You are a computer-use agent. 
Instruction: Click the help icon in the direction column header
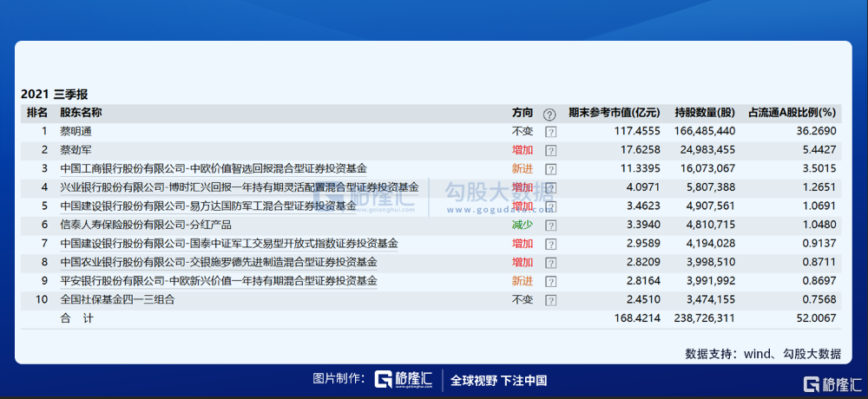click(x=549, y=114)
